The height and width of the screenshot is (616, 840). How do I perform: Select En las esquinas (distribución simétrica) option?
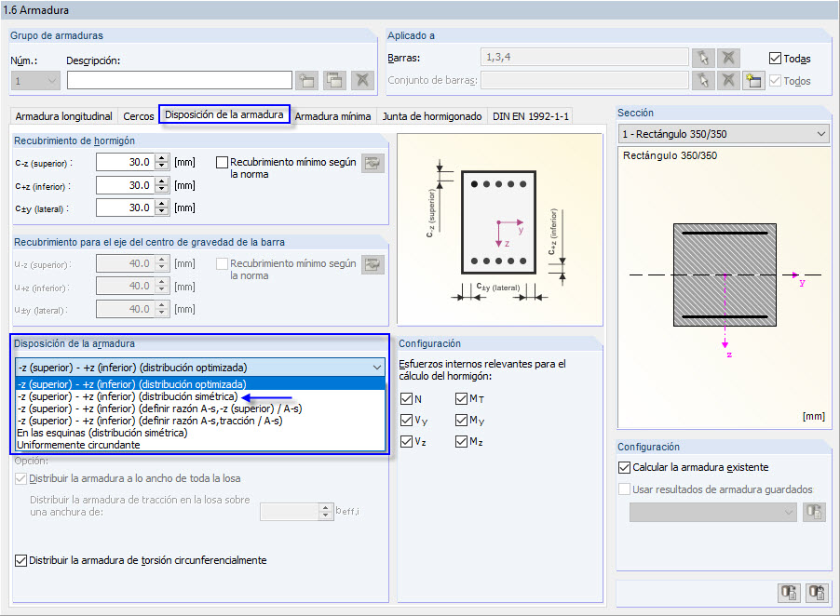coord(200,433)
